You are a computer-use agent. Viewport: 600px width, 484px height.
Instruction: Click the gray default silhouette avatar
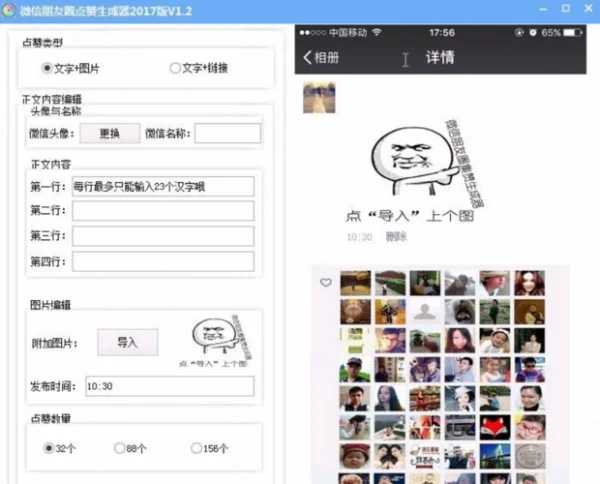pyautogui.click(x=425, y=312)
